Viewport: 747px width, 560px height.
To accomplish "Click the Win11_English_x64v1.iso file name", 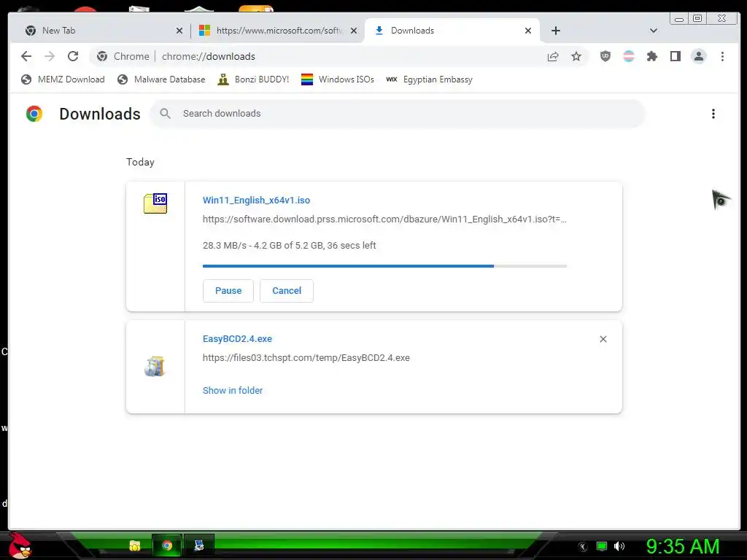I will [x=256, y=201].
